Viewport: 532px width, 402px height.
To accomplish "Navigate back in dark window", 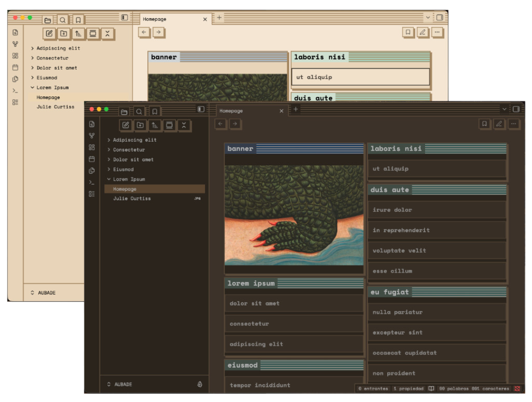I will click(x=221, y=124).
